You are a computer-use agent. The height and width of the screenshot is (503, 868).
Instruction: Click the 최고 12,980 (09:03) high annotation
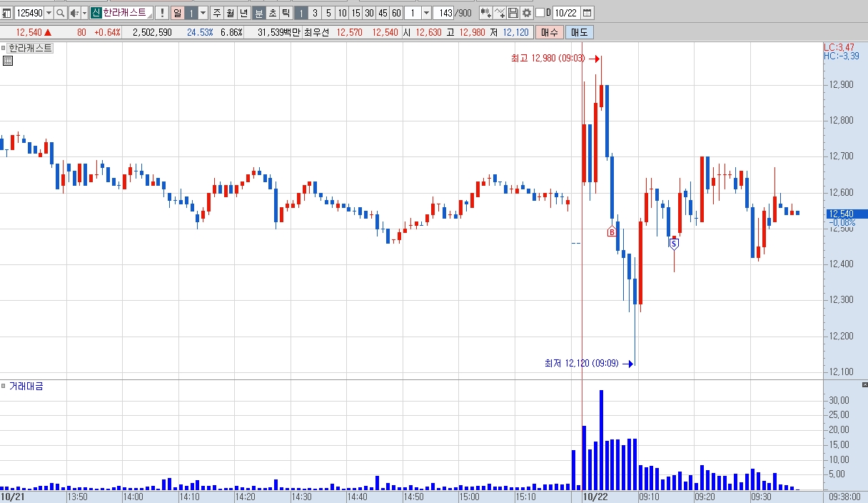(547, 59)
